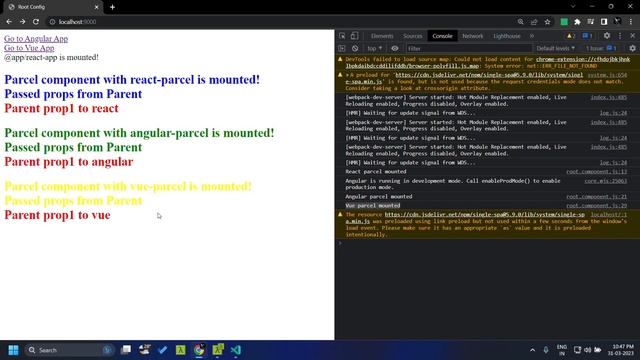Close the Root Config tab
640x360 pixels.
point(97,7)
